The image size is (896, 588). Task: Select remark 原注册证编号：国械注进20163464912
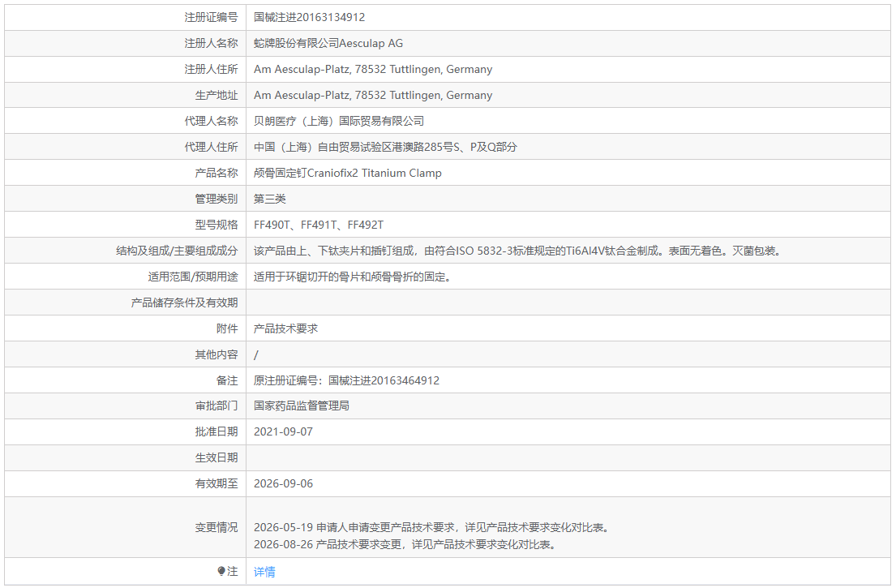pos(346,380)
